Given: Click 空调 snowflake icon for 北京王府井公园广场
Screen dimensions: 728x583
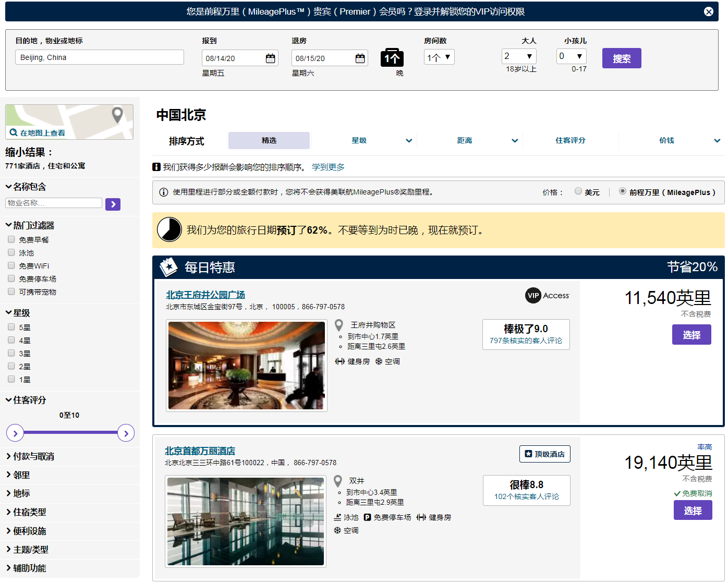Looking at the screenshot, I should (x=379, y=361).
